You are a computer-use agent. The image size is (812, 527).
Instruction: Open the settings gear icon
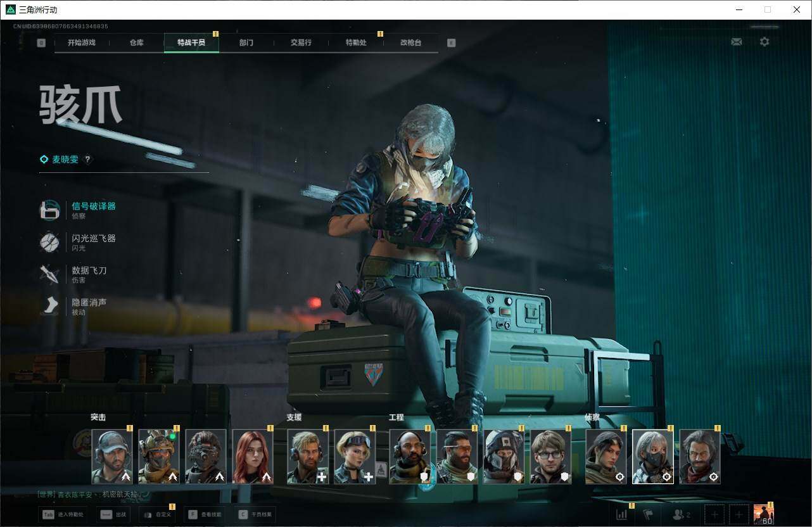point(764,42)
